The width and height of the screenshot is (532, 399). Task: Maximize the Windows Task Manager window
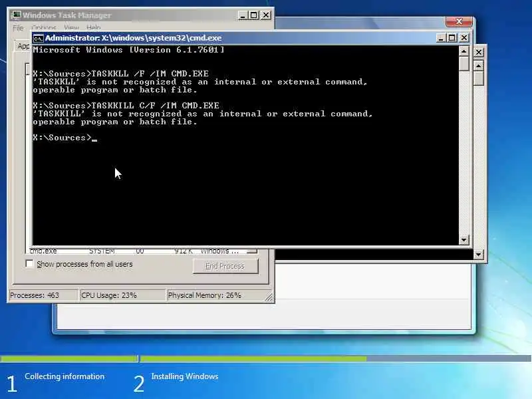(x=254, y=15)
